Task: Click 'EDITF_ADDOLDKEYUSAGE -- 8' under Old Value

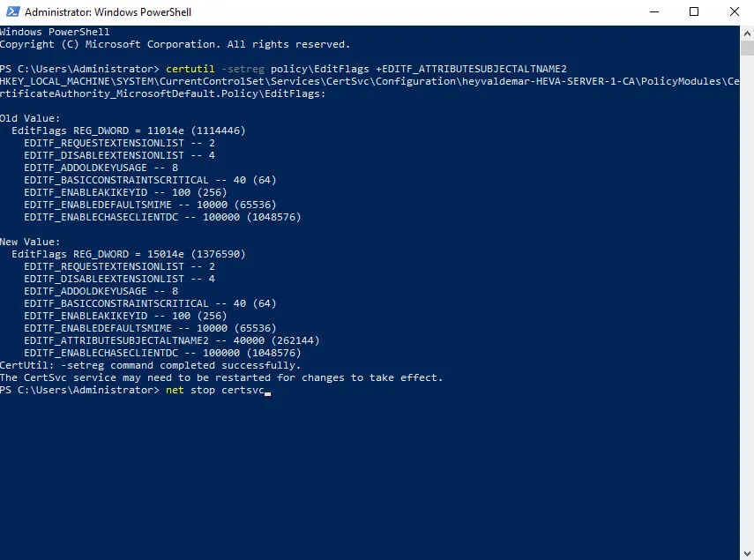Action: tap(101, 168)
